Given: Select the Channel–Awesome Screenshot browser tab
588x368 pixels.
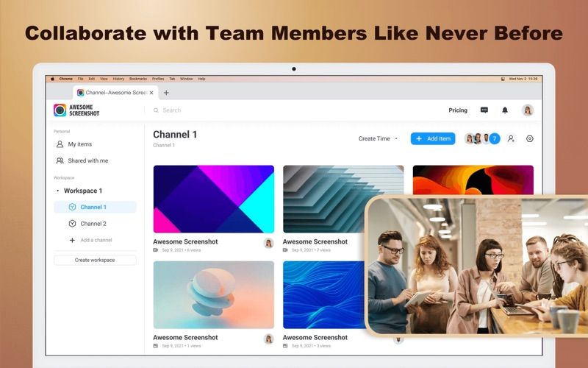Looking at the screenshot, I should [115, 93].
